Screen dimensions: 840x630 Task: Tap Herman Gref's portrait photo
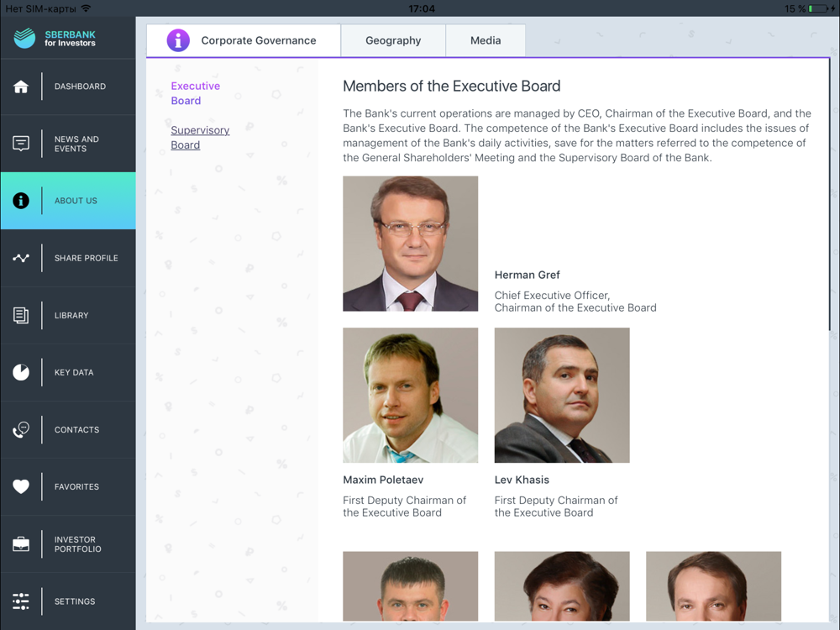pyautogui.click(x=411, y=244)
